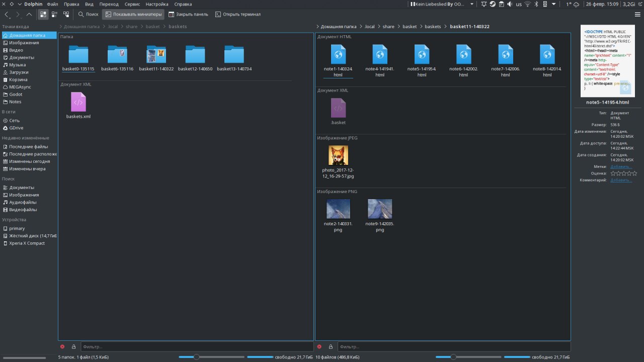This screenshot has width=644, height=362.
Task: Click Открыть терминал button
Action: tap(237, 15)
